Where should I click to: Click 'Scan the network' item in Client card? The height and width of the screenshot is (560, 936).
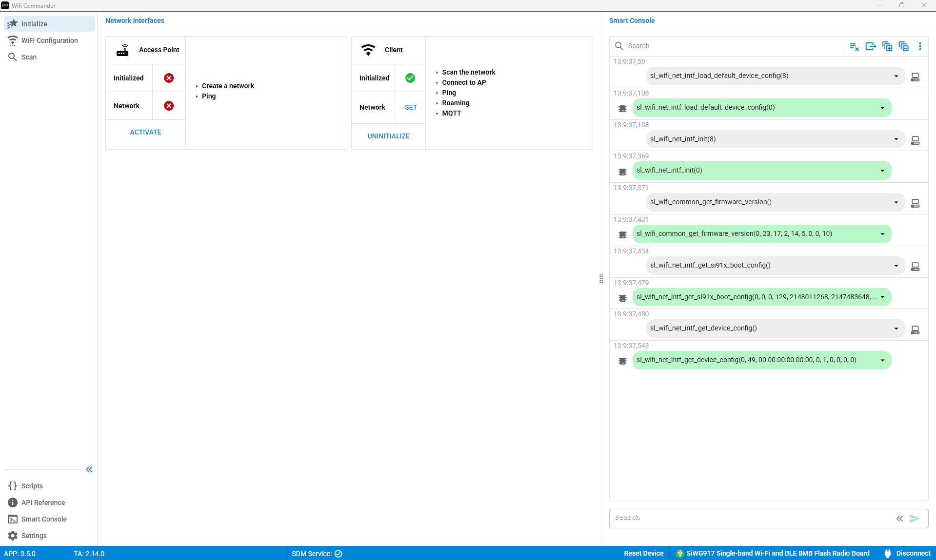pyautogui.click(x=468, y=72)
